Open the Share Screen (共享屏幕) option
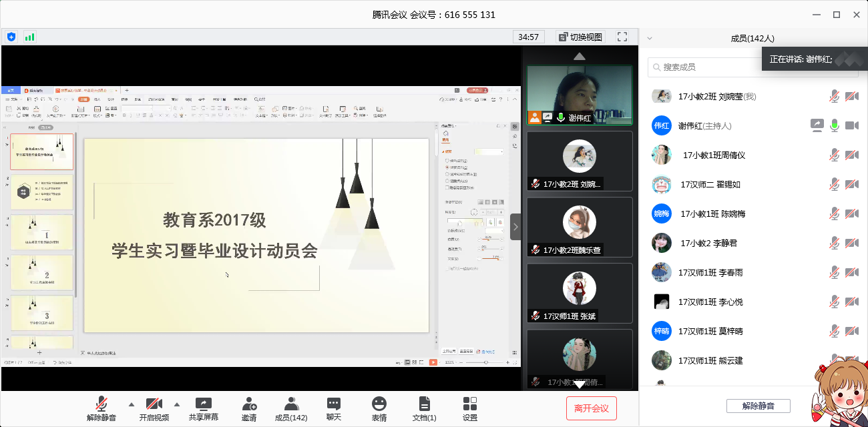The height and width of the screenshot is (427, 868). click(203, 409)
